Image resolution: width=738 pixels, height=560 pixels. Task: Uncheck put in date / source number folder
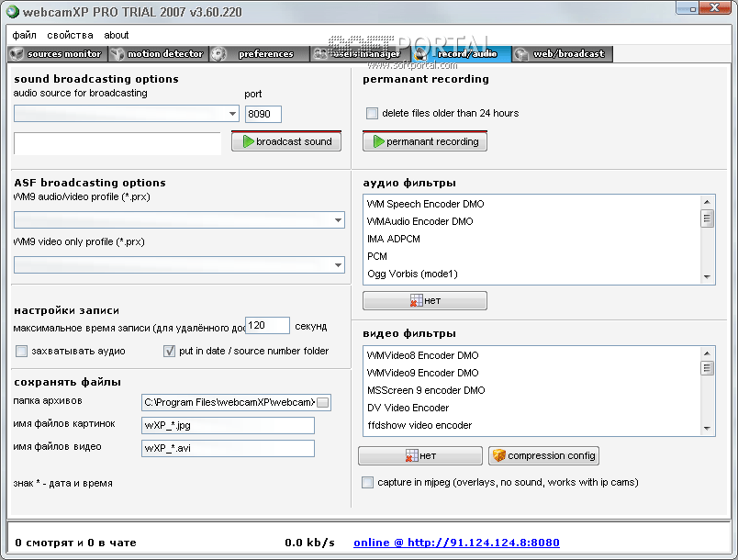click(169, 351)
